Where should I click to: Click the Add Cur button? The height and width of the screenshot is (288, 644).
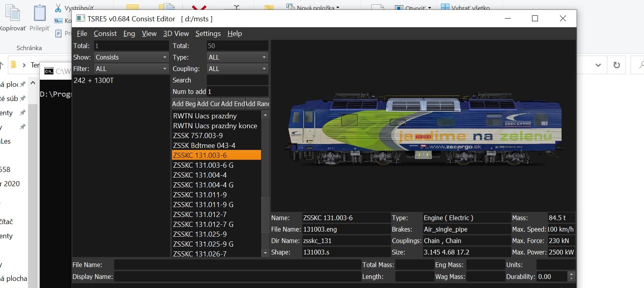pos(208,104)
